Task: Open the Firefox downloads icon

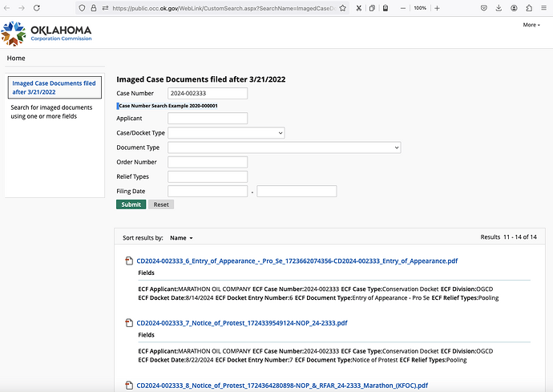Action: [500, 7]
